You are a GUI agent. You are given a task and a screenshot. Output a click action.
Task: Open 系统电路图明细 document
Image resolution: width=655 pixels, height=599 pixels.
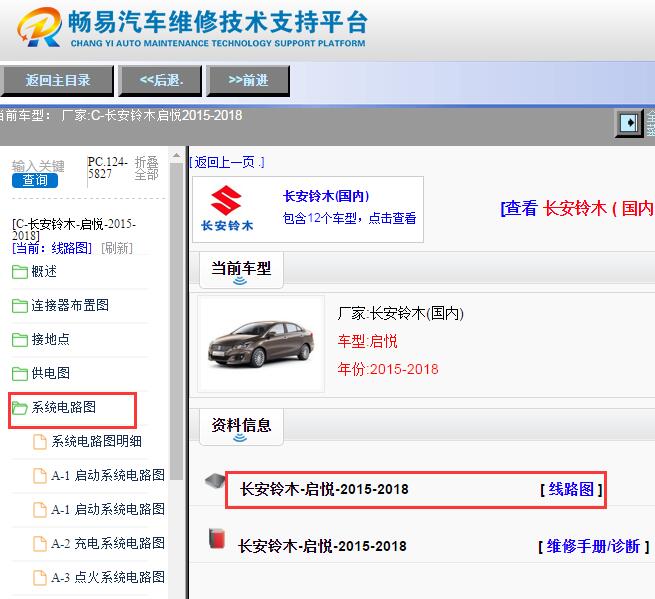coord(96,441)
